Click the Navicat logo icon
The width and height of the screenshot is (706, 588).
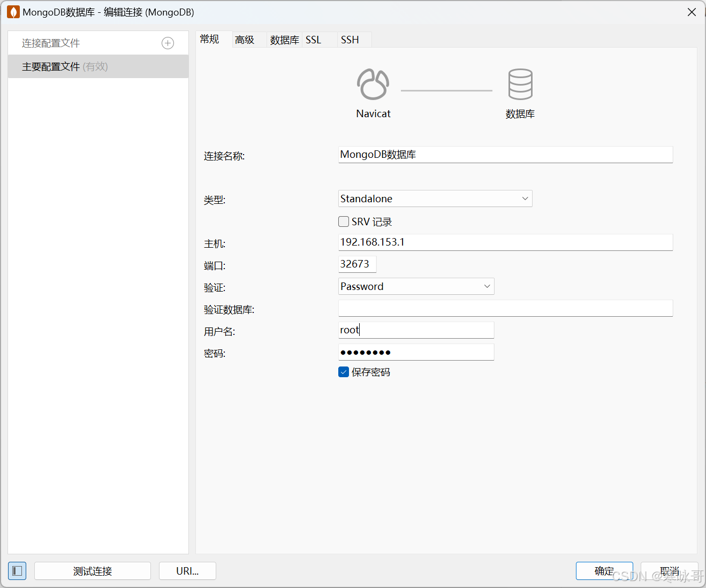click(373, 84)
